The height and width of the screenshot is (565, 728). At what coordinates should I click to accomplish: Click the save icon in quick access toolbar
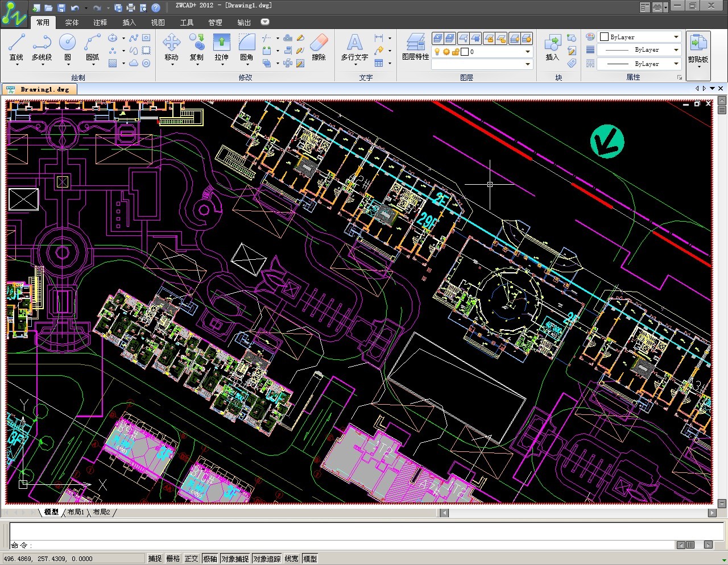pos(61,8)
